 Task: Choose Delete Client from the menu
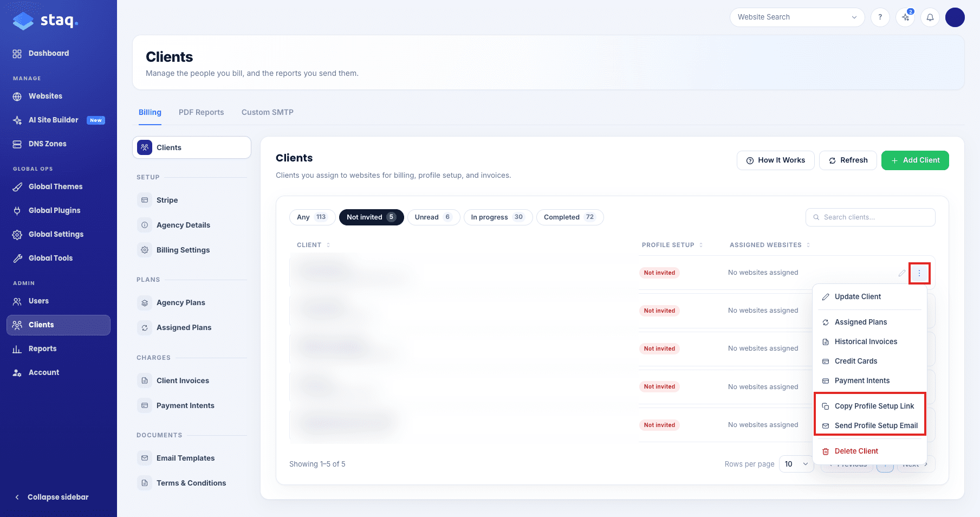click(870, 451)
